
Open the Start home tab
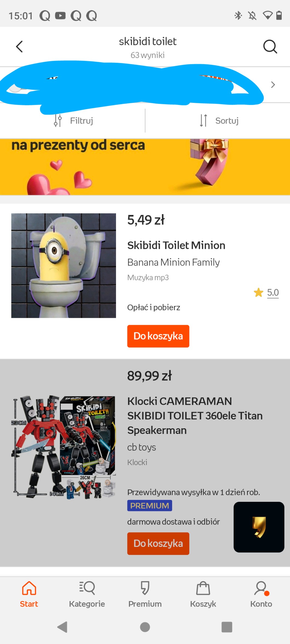(29, 593)
